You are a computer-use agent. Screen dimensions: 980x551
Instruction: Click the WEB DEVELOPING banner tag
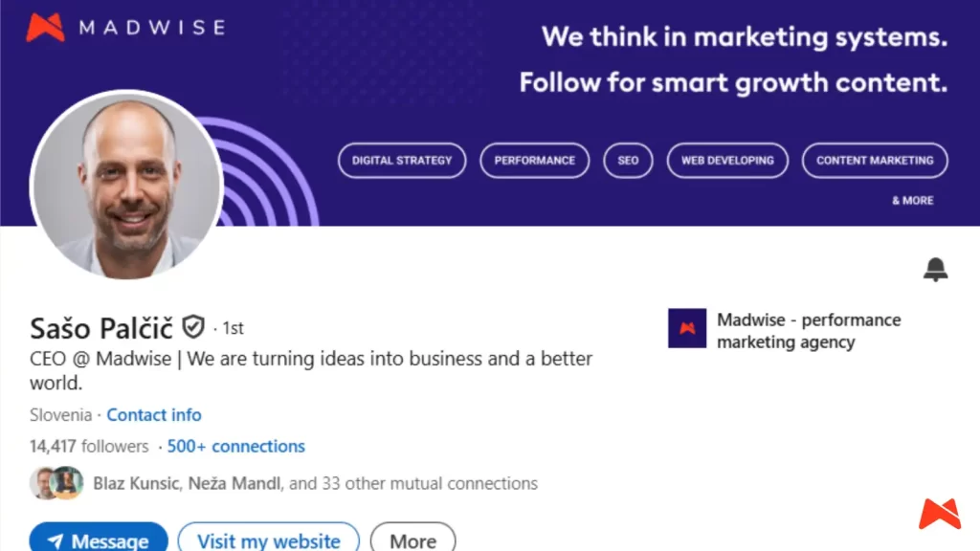tap(727, 161)
